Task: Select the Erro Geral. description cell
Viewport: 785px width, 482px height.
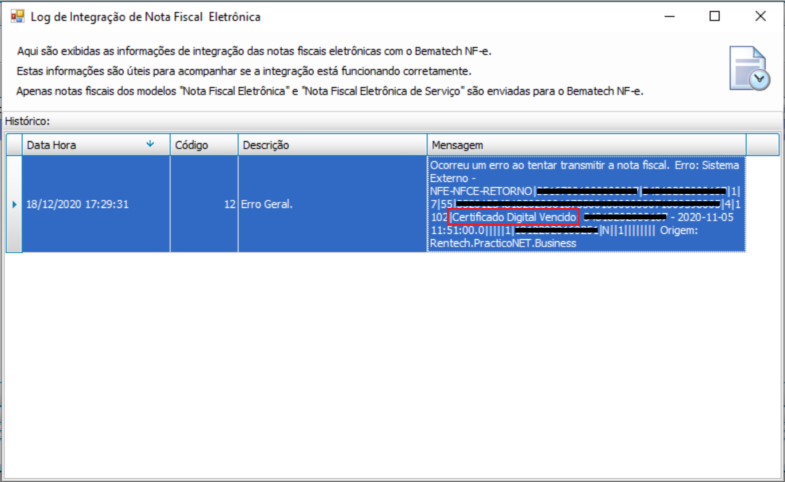Action: (332, 204)
